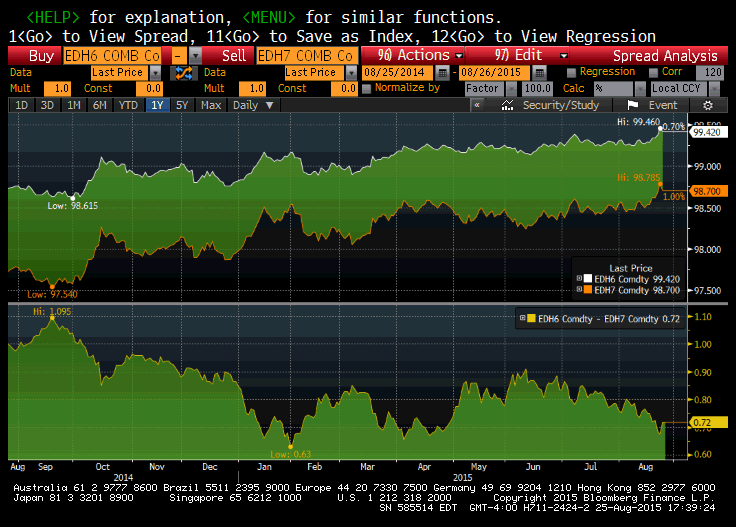
Task: Click the swap securities arrows icon
Action: coord(183,73)
